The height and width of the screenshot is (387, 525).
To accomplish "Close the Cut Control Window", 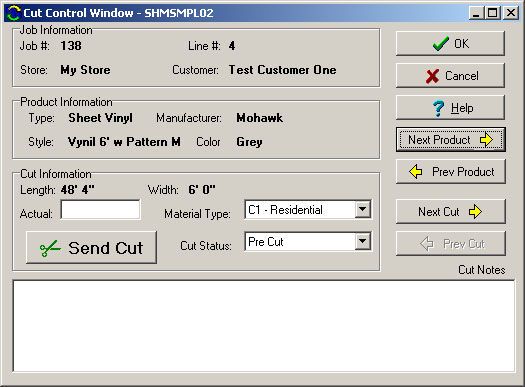I will pyautogui.click(x=511, y=13).
